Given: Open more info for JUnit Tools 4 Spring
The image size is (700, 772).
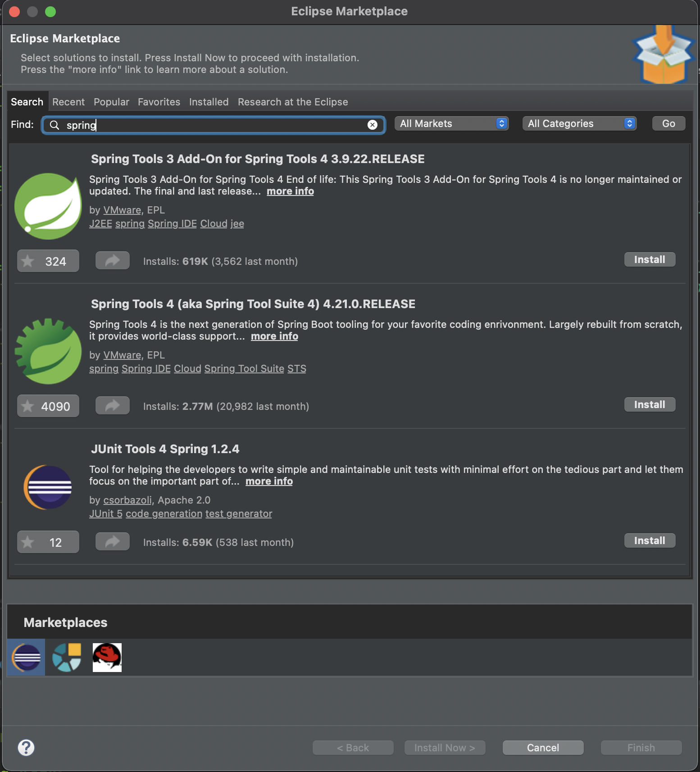Looking at the screenshot, I should (269, 481).
